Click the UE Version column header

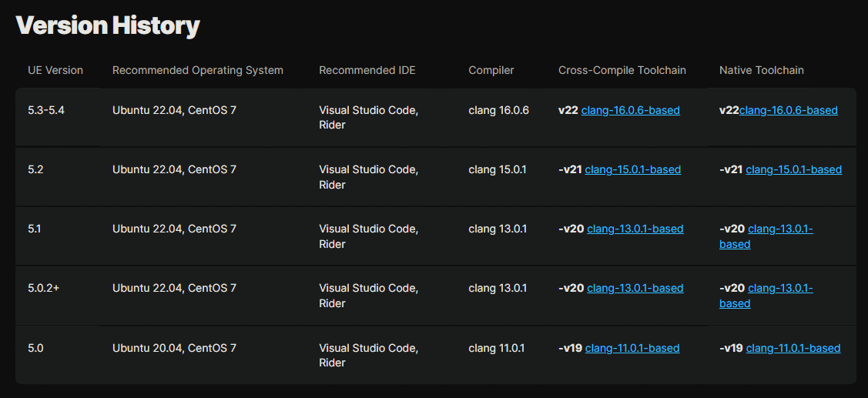(55, 70)
